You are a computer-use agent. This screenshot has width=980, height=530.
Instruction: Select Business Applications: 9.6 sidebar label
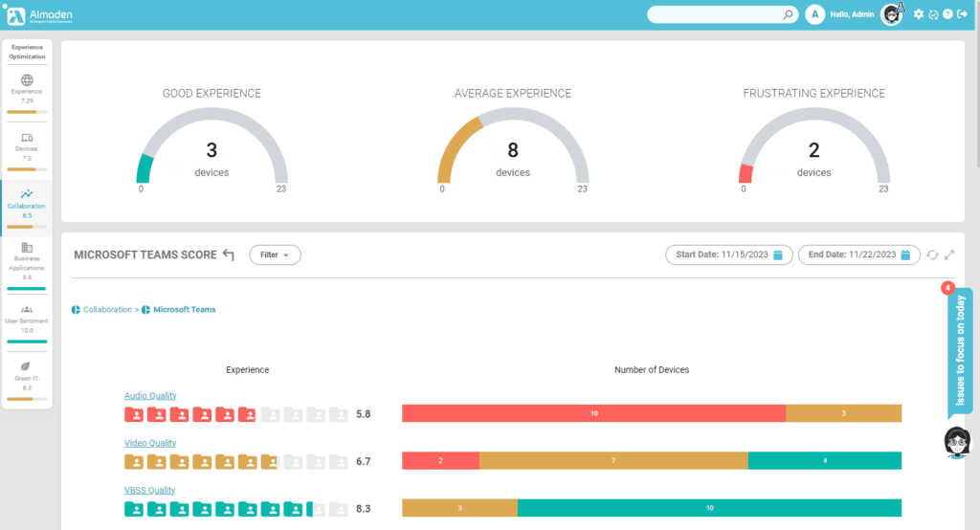tap(27, 268)
